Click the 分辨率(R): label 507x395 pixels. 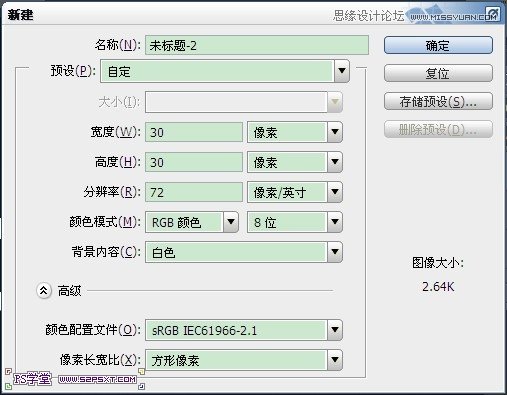click(112, 192)
